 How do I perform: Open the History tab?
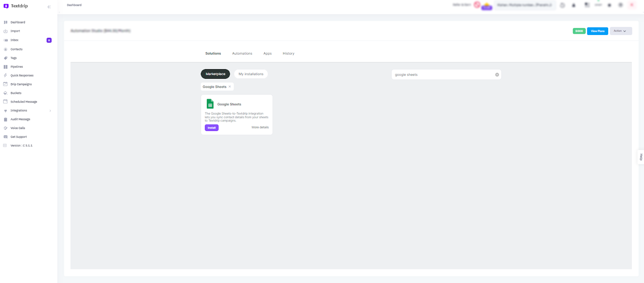pyautogui.click(x=289, y=53)
